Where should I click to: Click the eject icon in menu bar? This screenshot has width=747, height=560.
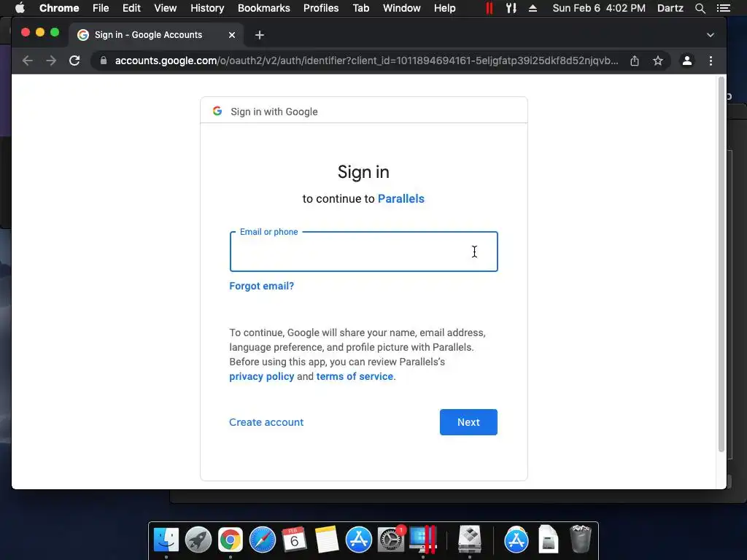[533, 8]
